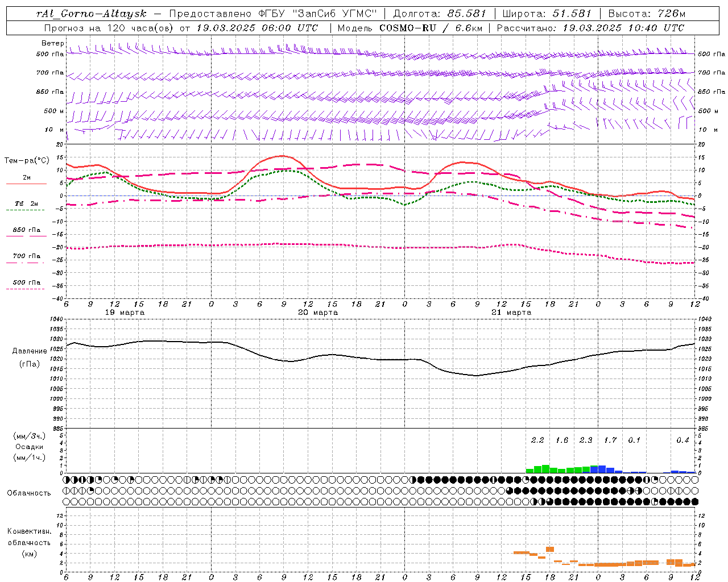Click the forecast line Прогноз на 120 часа(ов)
Viewport: 728px width, 582px height.
[110, 28]
